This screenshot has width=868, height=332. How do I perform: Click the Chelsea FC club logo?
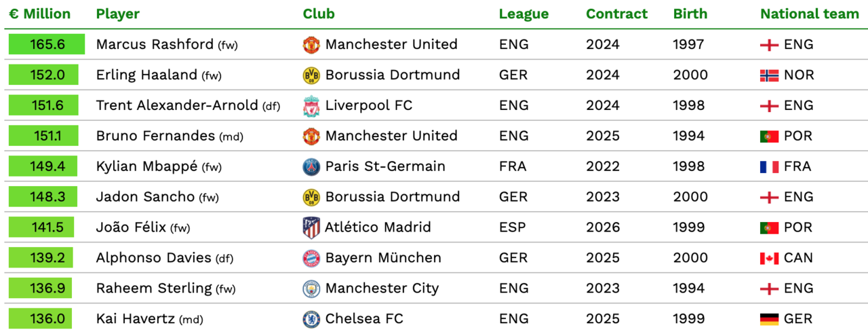(x=311, y=319)
